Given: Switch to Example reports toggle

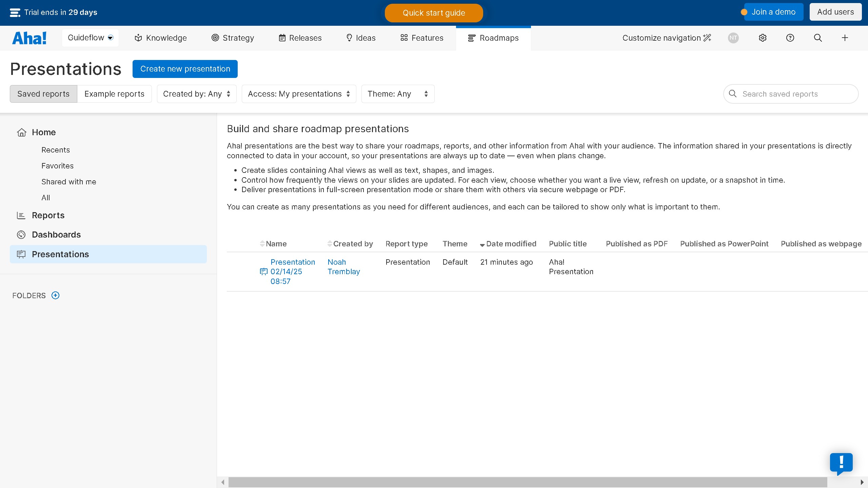Looking at the screenshot, I should (x=114, y=94).
